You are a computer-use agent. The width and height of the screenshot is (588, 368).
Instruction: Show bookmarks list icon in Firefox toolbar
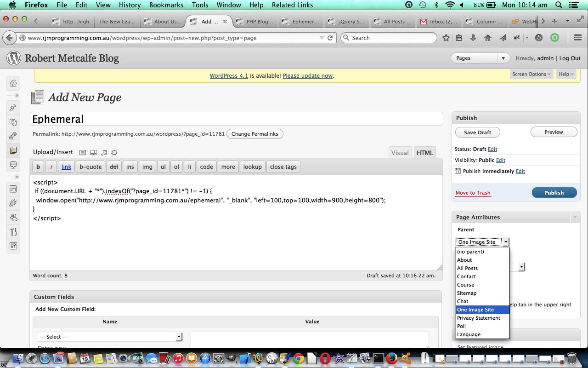point(459,38)
